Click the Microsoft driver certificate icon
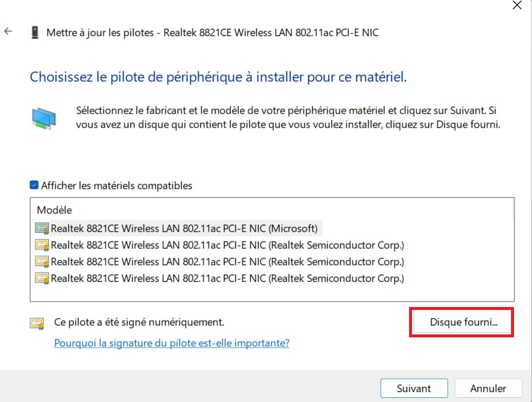532x402 pixels. 42,228
